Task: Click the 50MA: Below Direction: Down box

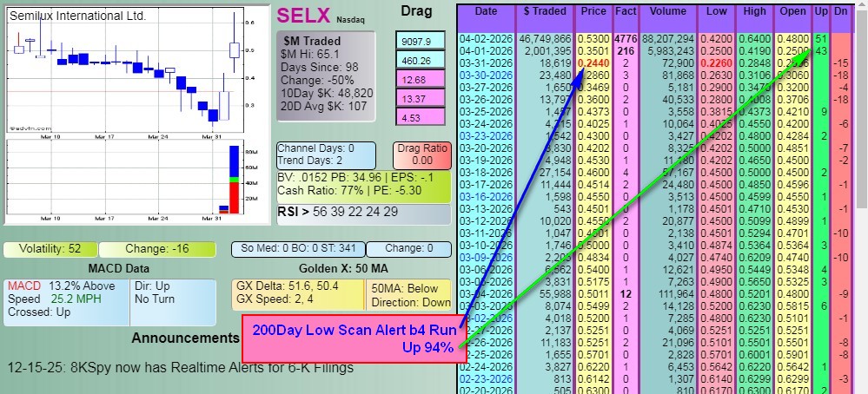Action: tap(408, 294)
